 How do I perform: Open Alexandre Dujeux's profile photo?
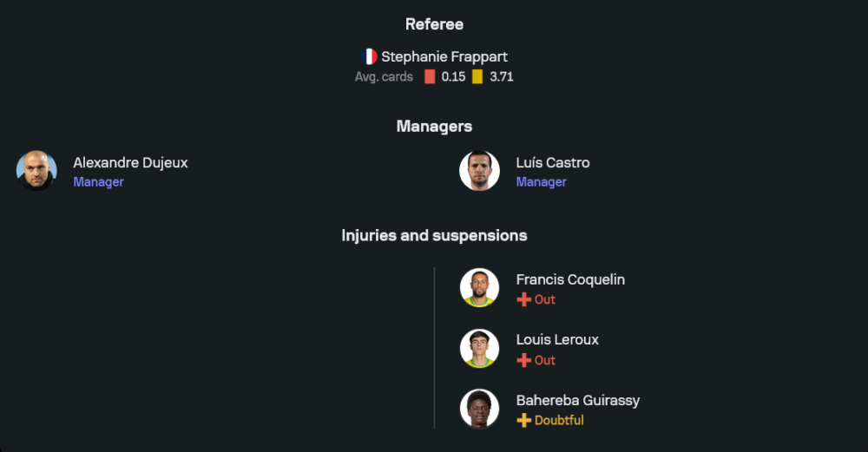click(x=36, y=171)
